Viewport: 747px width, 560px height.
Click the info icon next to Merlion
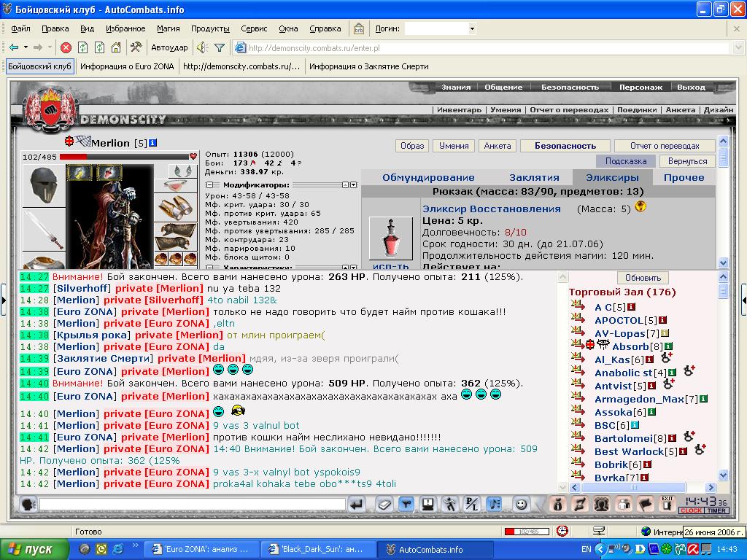[153, 142]
